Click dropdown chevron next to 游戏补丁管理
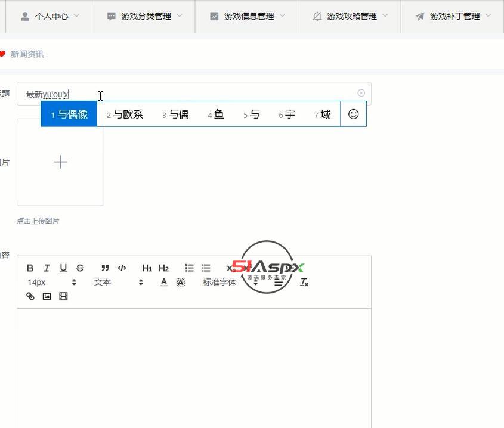The height and width of the screenshot is (428, 504). (x=488, y=15)
